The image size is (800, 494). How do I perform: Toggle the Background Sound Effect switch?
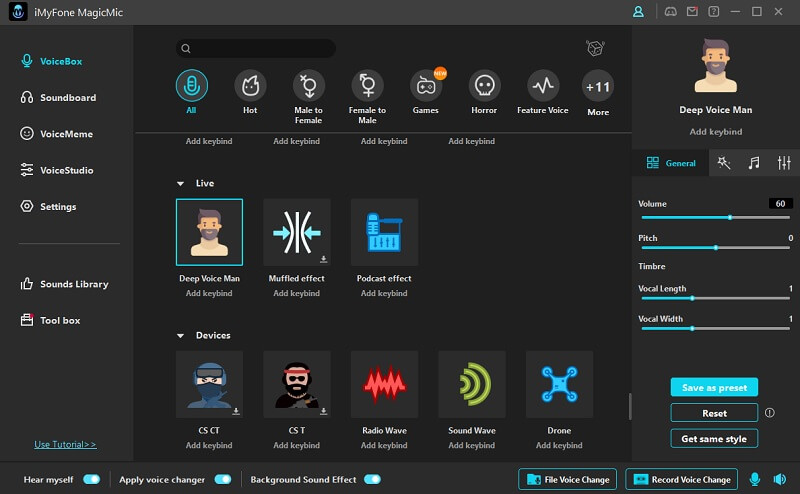pos(372,479)
